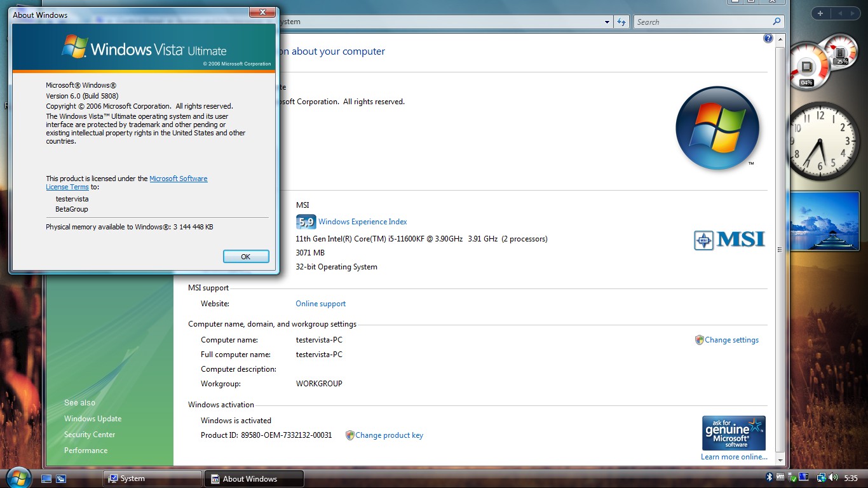Click the Switch between windows quick launch icon
The height and width of the screenshot is (488, 868).
pyautogui.click(x=61, y=478)
